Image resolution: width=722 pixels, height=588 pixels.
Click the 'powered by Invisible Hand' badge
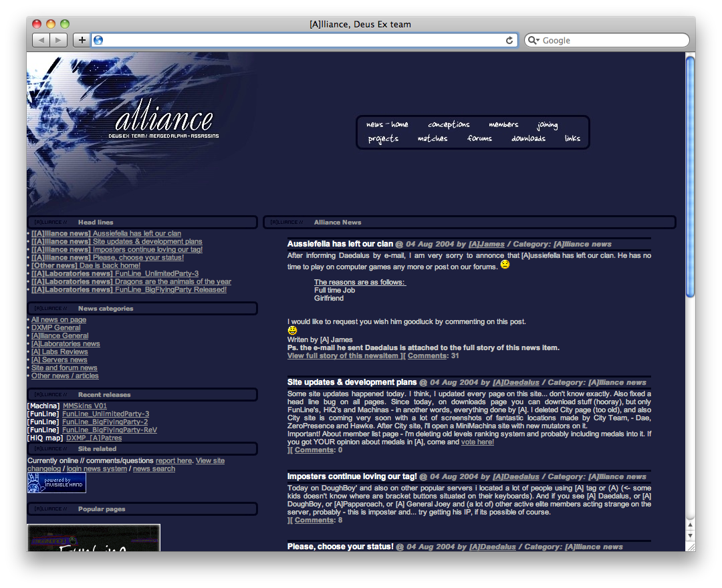click(x=57, y=482)
